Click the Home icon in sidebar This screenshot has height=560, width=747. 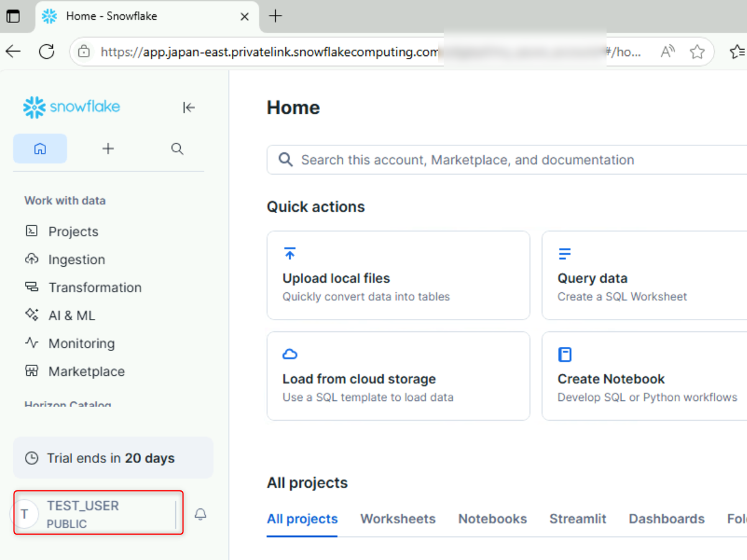40,149
